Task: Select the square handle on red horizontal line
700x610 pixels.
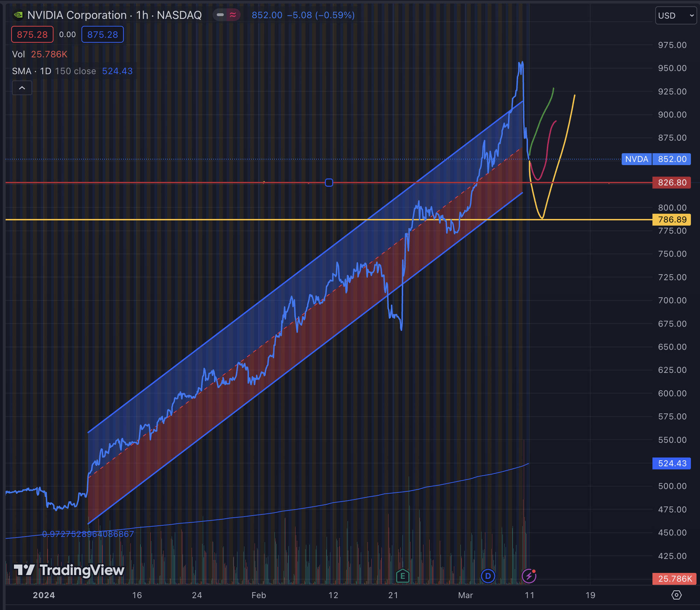Action: (x=329, y=183)
